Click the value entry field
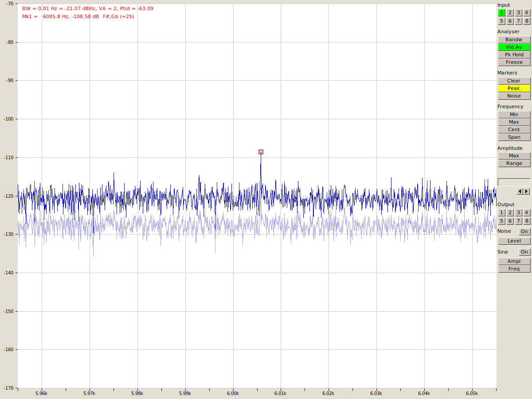Image resolution: width=532 pixels, height=399 pixels. point(514,182)
